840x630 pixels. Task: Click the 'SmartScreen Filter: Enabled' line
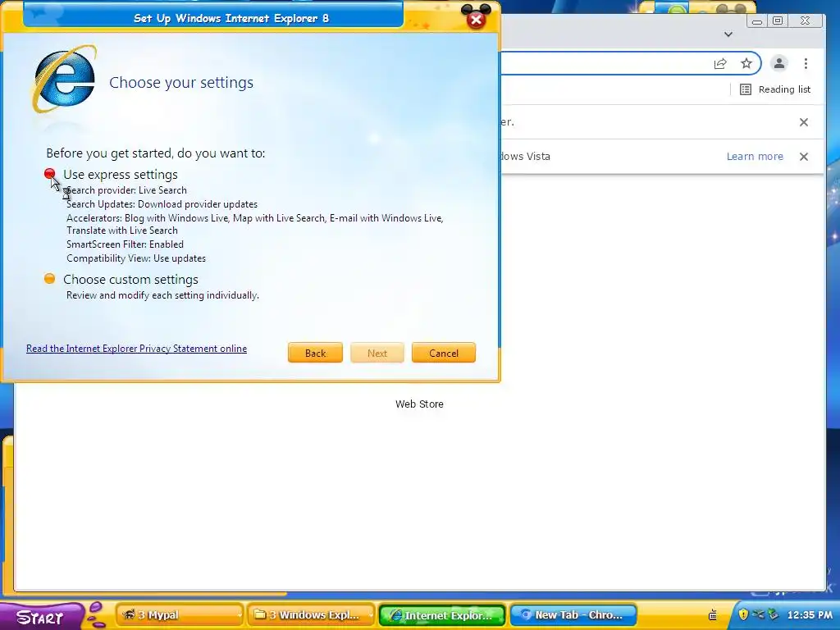coord(125,244)
